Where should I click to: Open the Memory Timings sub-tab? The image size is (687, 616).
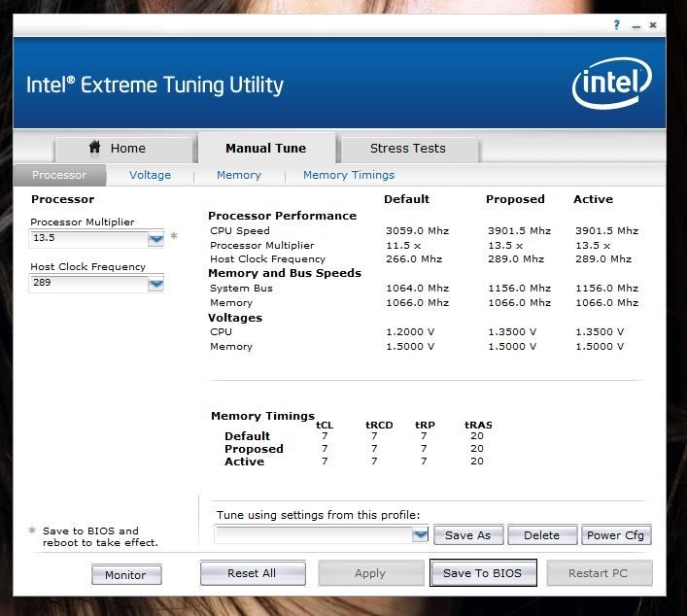349,175
